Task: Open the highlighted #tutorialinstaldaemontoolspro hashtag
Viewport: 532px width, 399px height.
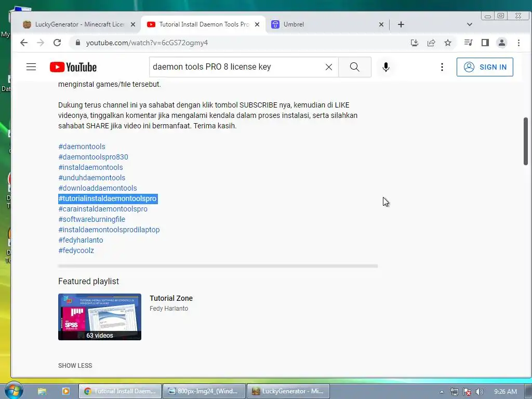Action: pos(108,198)
